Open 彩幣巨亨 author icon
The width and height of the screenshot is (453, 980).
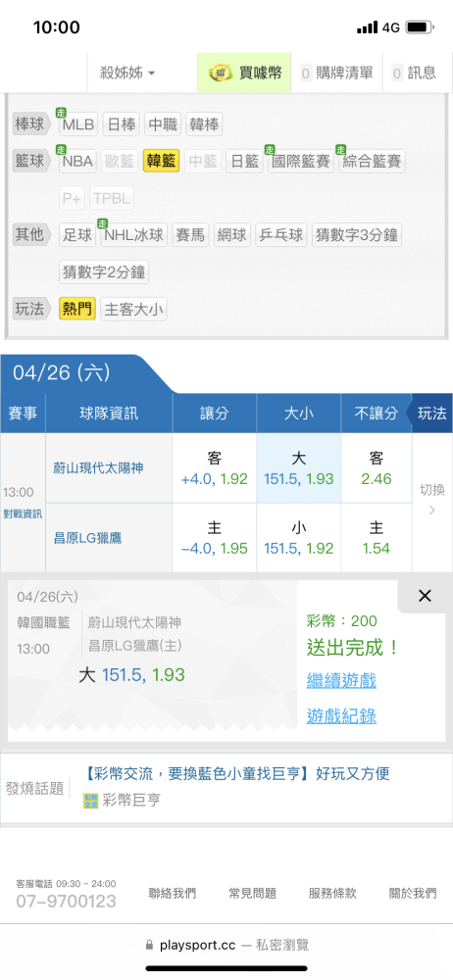coord(91,801)
